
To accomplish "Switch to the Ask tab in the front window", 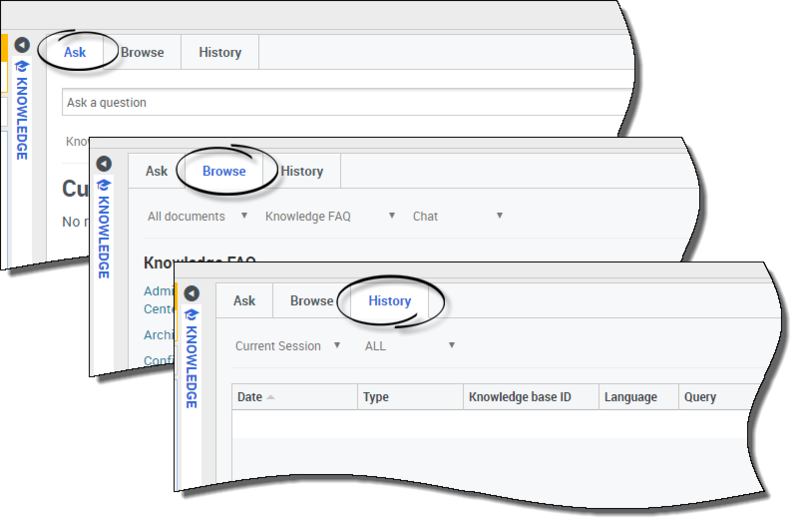I will (244, 301).
